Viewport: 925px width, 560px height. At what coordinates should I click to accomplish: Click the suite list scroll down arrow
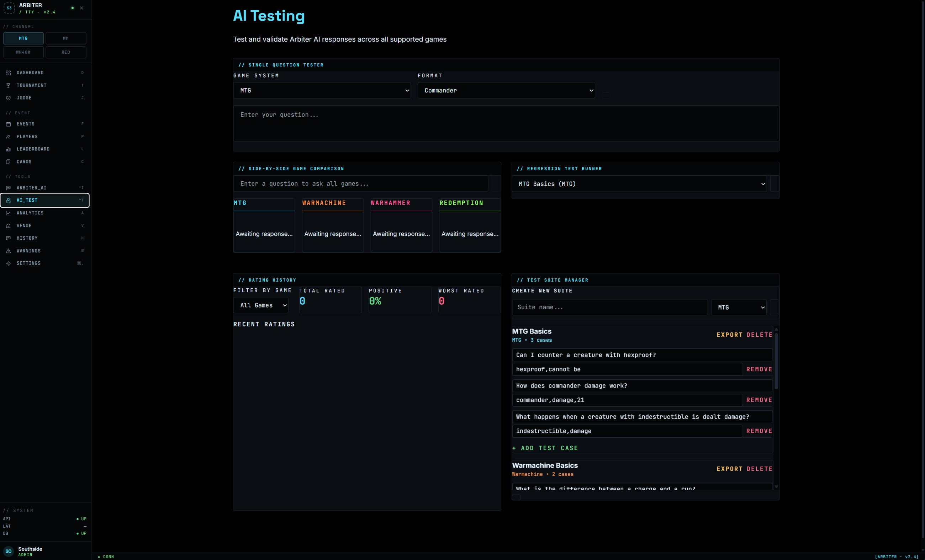(776, 487)
